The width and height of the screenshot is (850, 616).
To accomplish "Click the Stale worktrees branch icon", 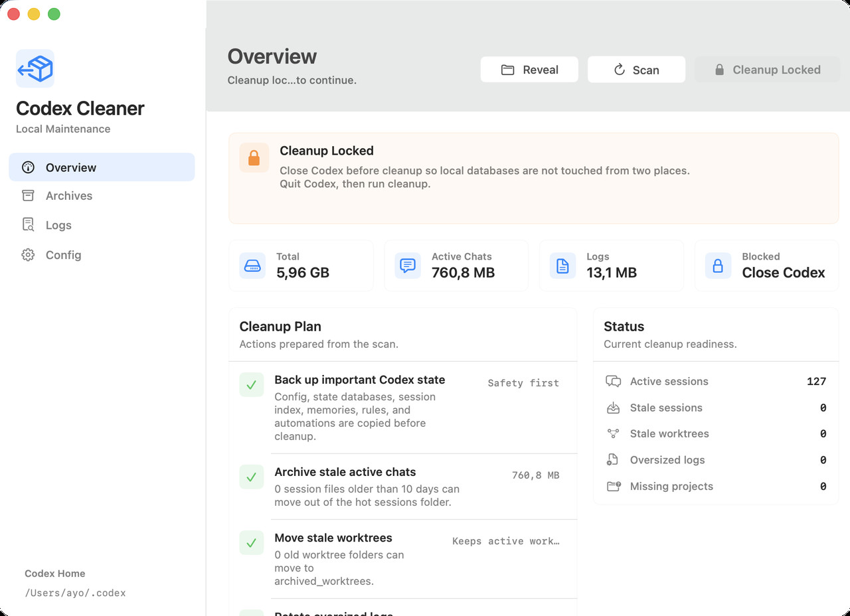I will click(614, 433).
